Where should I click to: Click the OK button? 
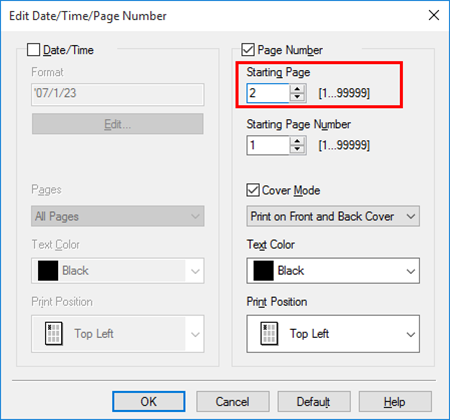coord(149,402)
